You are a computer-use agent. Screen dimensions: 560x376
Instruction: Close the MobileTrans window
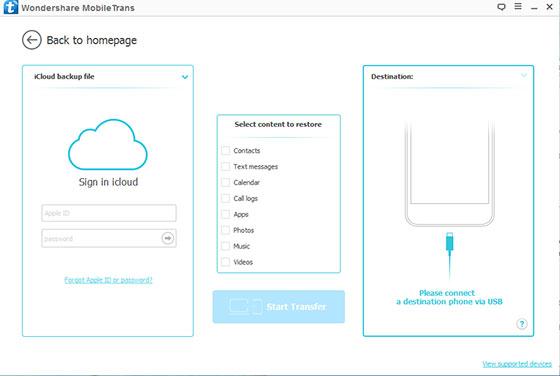[549, 7]
